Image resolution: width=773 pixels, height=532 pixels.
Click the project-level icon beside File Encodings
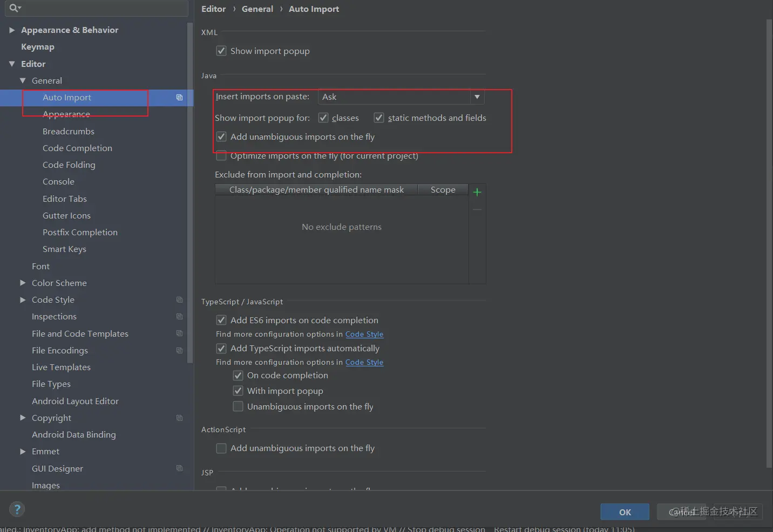[x=179, y=350]
